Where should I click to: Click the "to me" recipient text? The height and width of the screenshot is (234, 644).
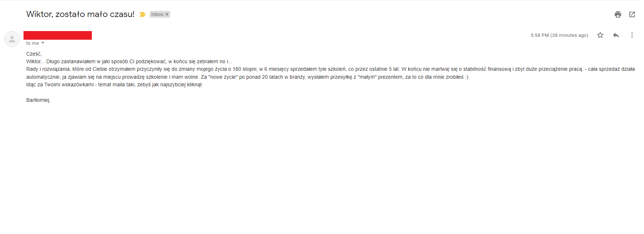[32, 43]
